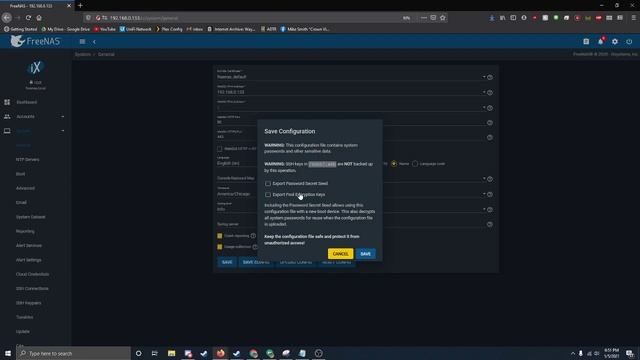Click the power icon in FreeNAS header
The width and height of the screenshot is (640, 360).
coord(629,42)
